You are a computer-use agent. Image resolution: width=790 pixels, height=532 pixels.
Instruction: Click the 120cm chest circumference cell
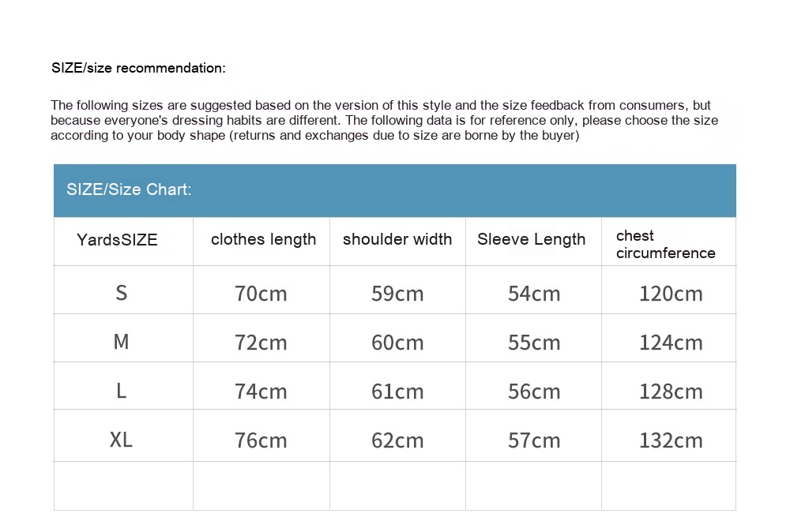pyautogui.click(x=671, y=294)
